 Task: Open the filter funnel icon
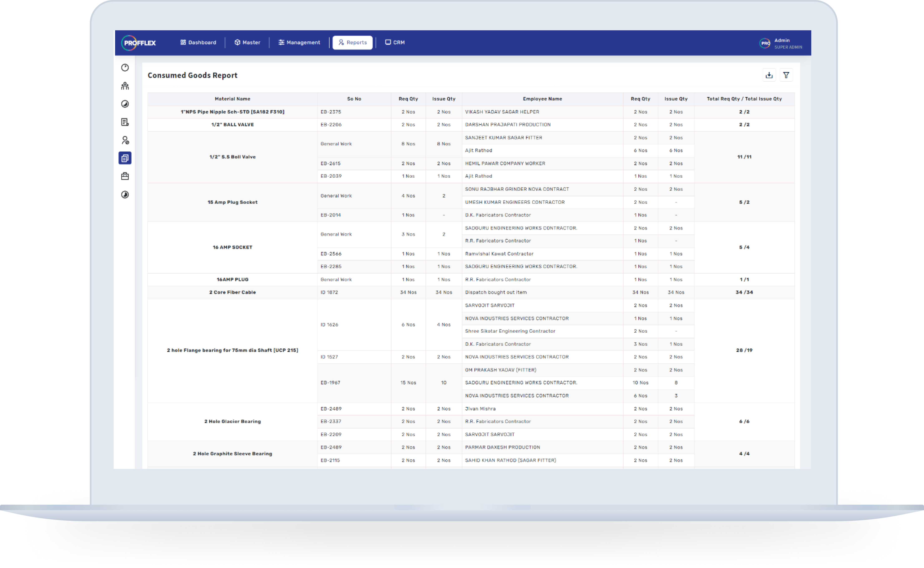[786, 75]
